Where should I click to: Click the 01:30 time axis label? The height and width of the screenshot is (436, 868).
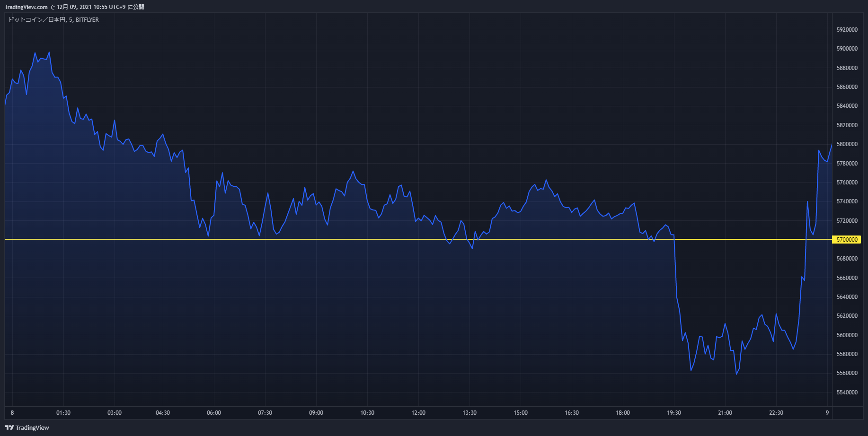coord(63,413)
